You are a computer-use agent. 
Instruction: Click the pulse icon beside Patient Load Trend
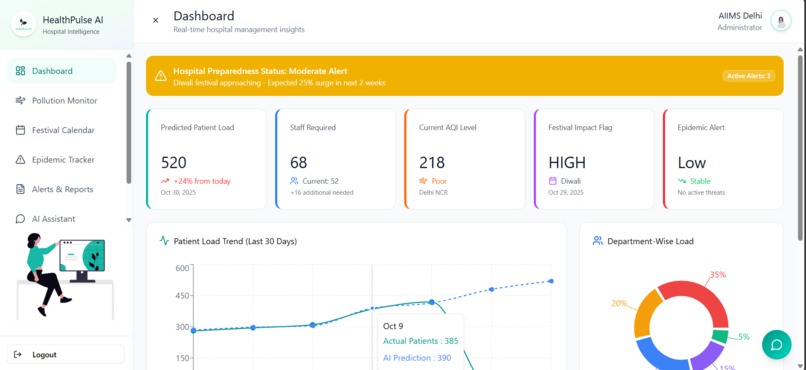pos(164,240)
